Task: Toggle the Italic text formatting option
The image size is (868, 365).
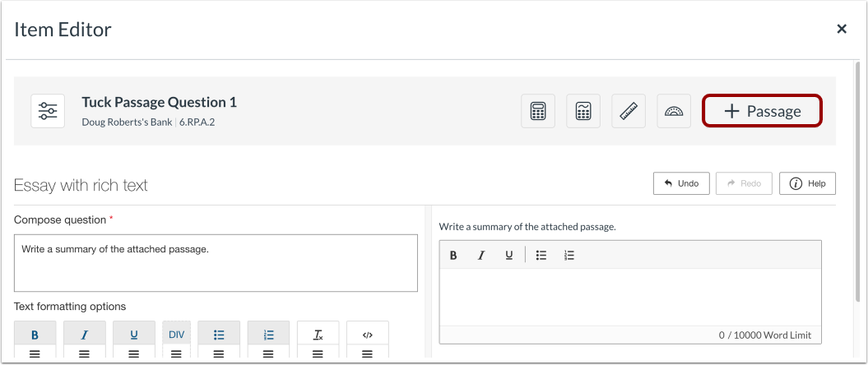Action: coord(84,335)
